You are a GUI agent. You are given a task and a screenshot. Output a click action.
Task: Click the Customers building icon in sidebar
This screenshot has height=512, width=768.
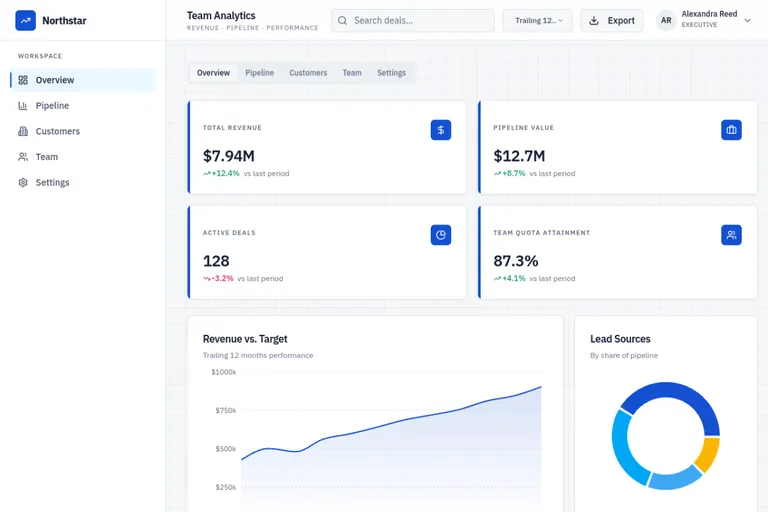point(23,131)
